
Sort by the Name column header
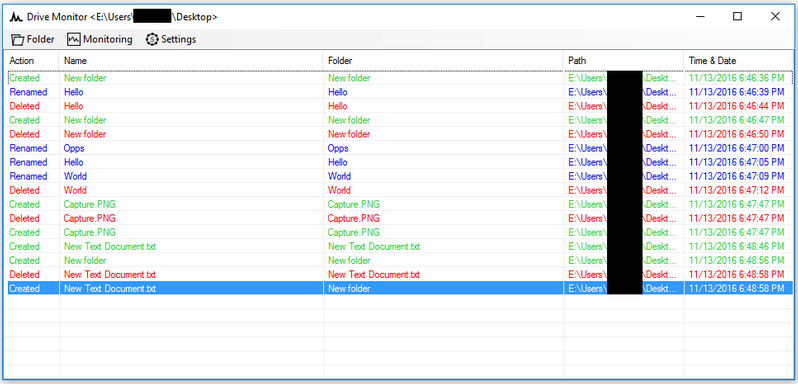pyautogui.click(x=191, y=61)
